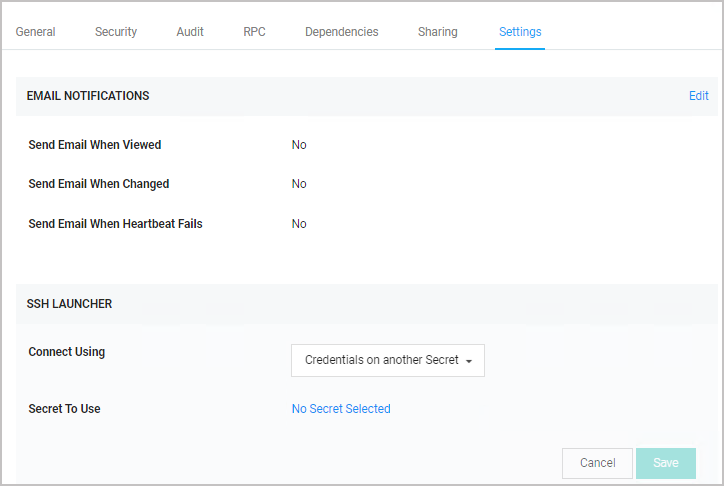Switch to the Sharing tab
724x486 pixels.
point(438,32)
